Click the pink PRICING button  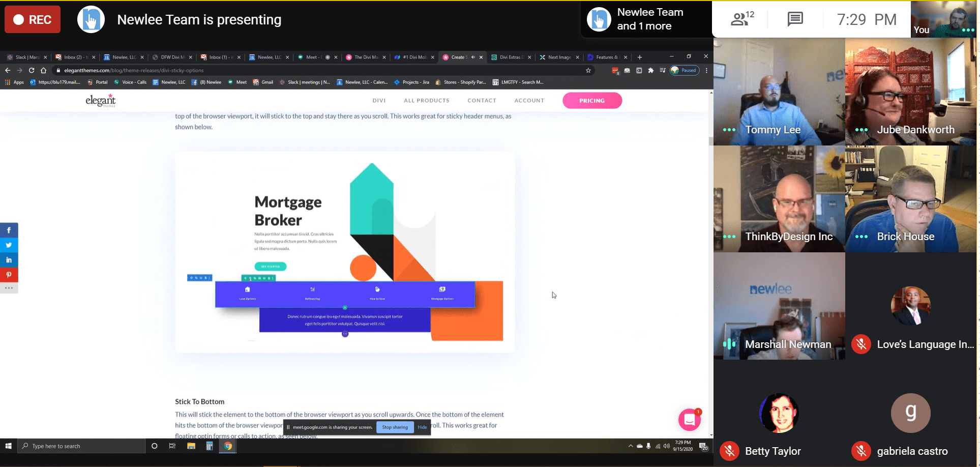coord(591,101)
